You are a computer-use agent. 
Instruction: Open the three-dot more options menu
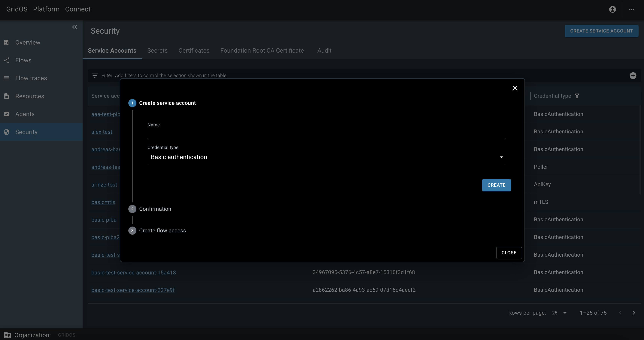631,9
